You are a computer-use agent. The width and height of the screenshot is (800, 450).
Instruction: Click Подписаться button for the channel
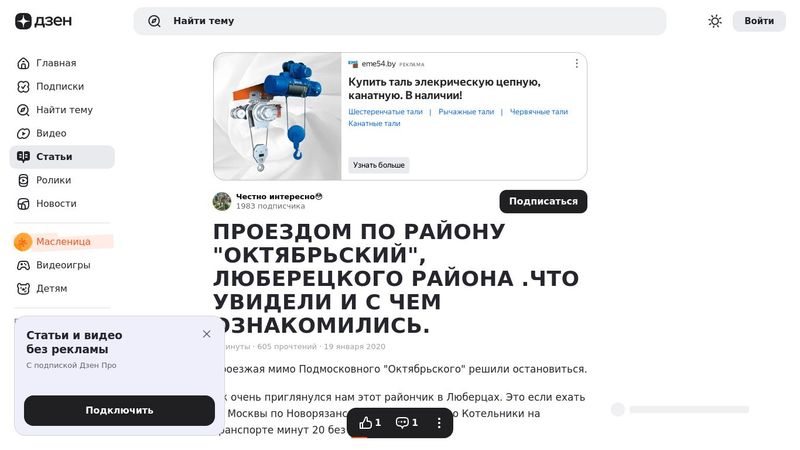(543, 202)
